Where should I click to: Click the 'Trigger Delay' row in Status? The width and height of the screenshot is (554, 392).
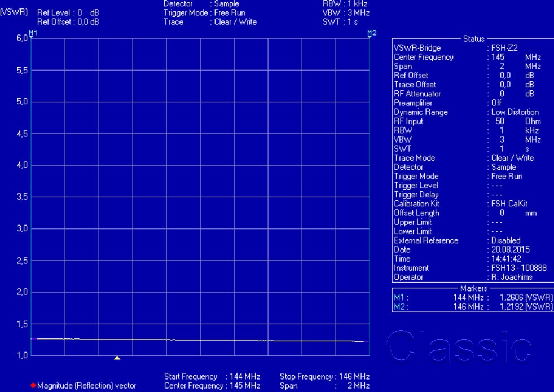[x=448, y=195]
